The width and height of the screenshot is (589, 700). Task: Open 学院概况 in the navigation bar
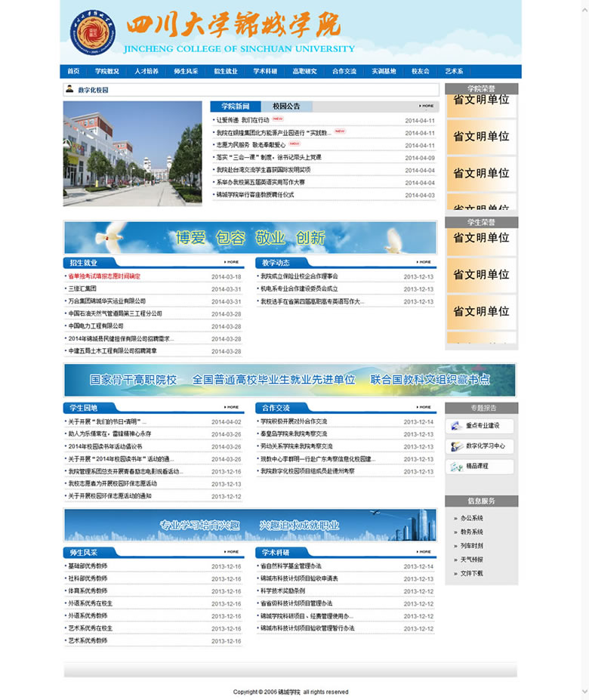tap(106, 72)
